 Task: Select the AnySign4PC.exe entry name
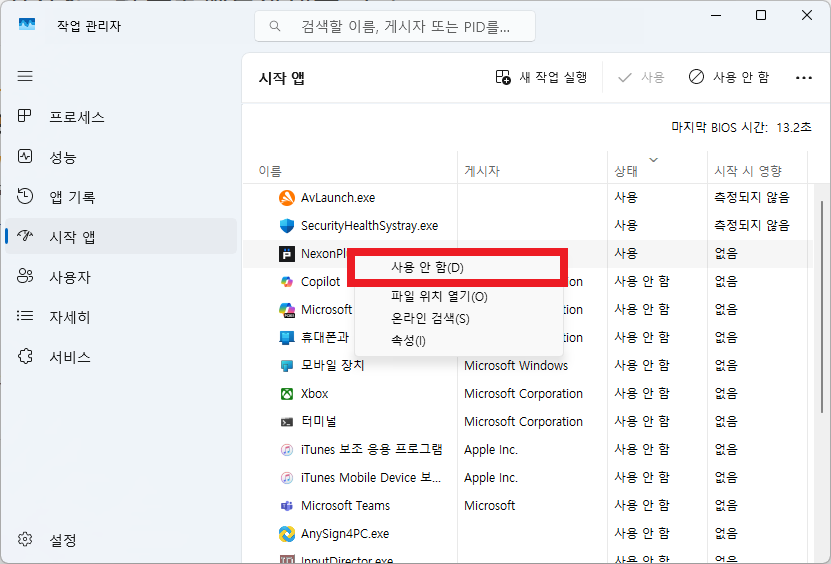coord(345,534)
